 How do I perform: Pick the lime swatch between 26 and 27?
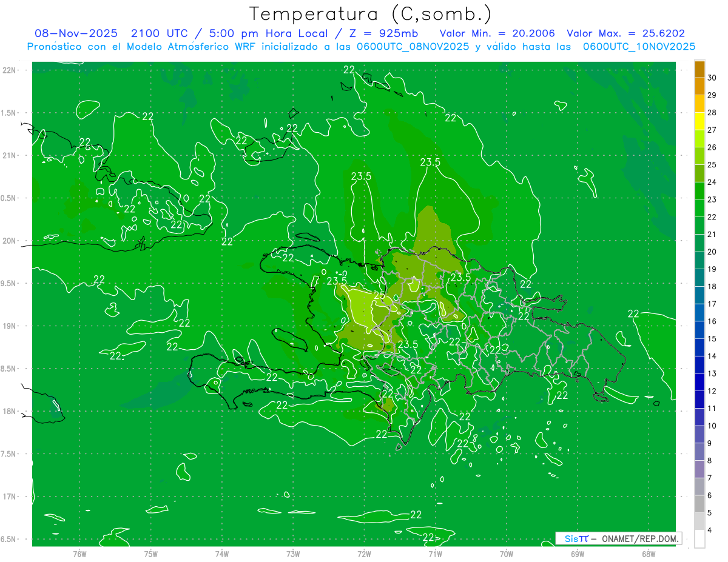tap(699, 139)
